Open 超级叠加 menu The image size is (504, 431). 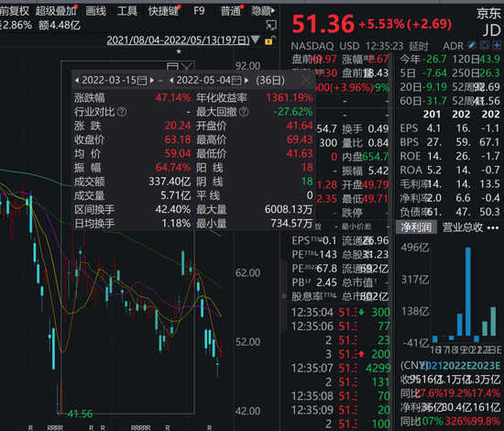56,11
